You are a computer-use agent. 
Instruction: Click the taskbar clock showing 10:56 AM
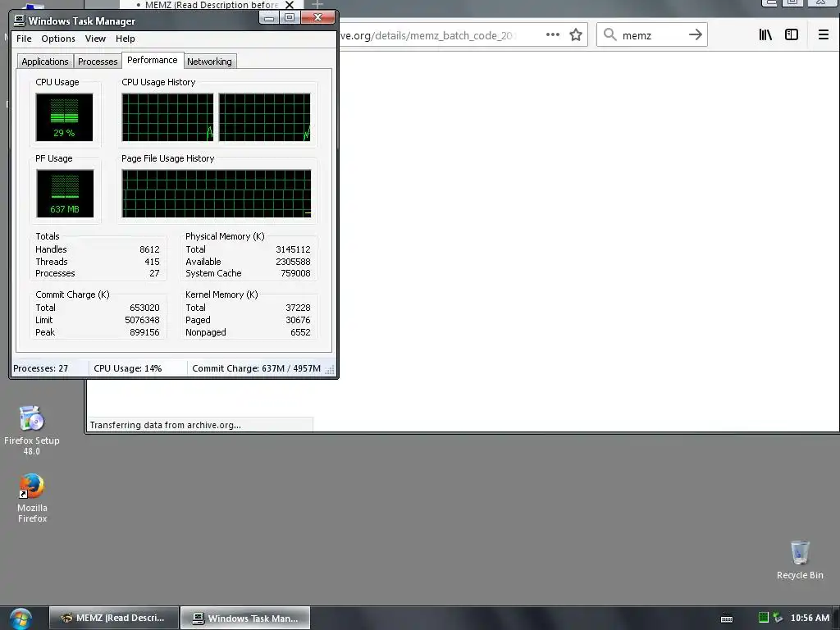pos(810,618)
